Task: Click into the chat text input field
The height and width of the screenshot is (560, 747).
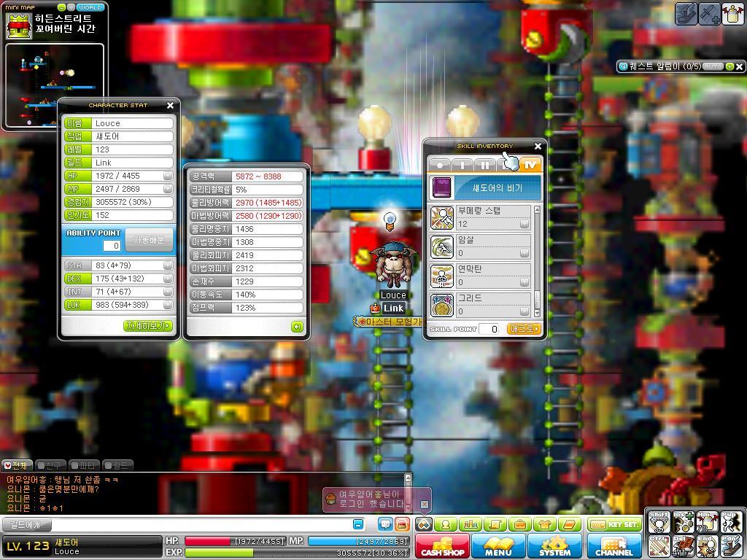Action: click(x=200, y=525)
